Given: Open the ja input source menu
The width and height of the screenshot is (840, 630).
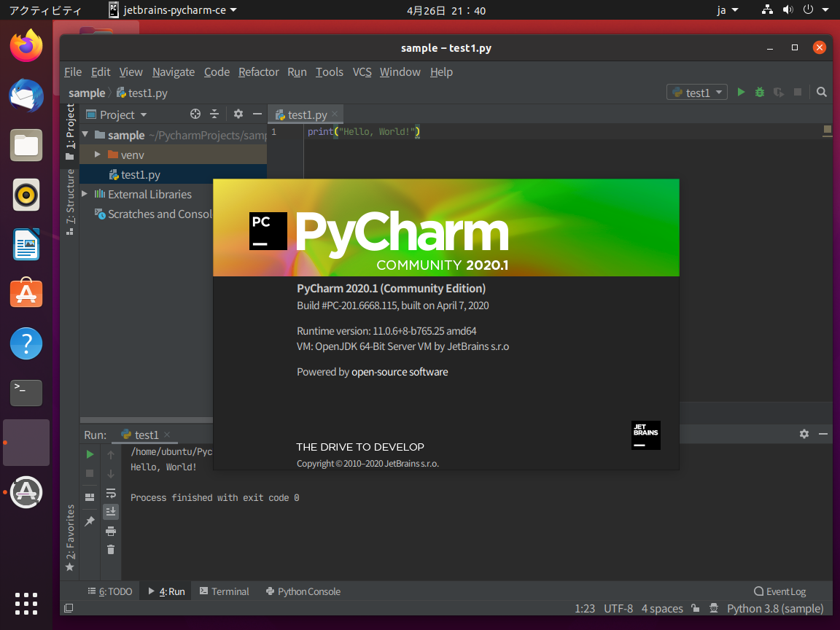Looking at the screenshot, I should [x=728, y=10].
